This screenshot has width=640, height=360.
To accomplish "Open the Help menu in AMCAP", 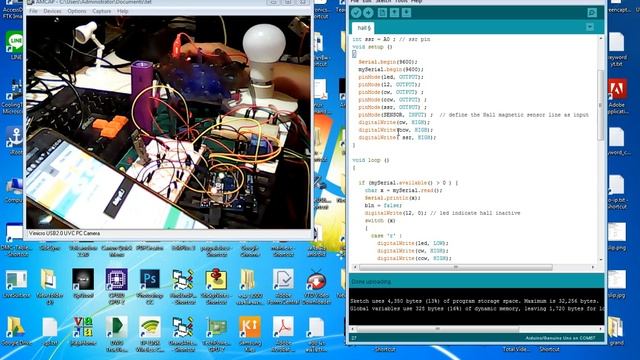I will tap(122, 11).
